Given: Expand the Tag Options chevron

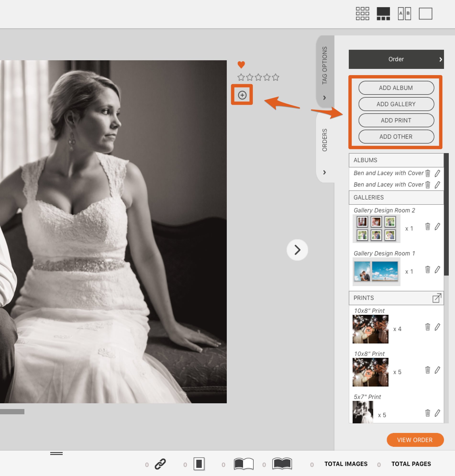Looking at the screenshot, I should click(x=325, y=98).
